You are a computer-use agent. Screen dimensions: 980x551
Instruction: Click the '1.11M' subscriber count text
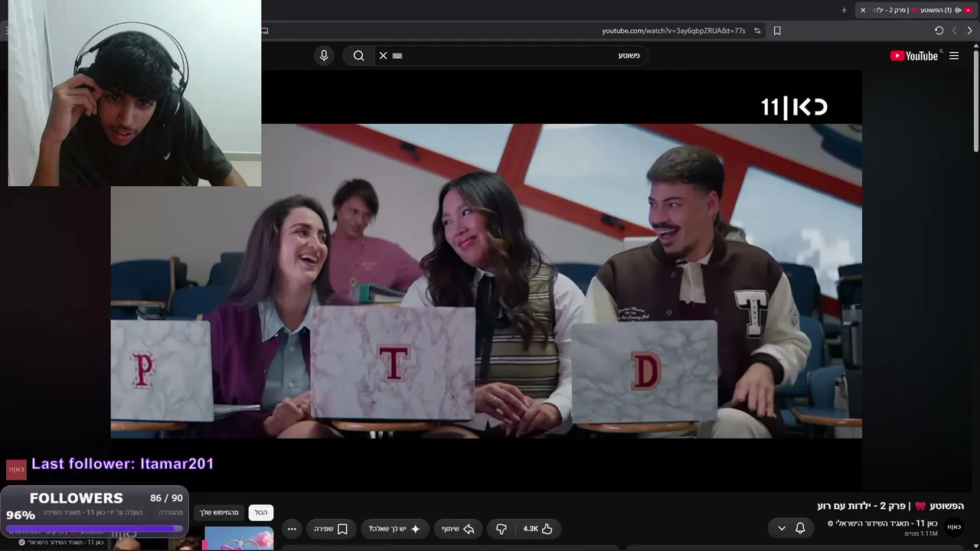(921, 534)
